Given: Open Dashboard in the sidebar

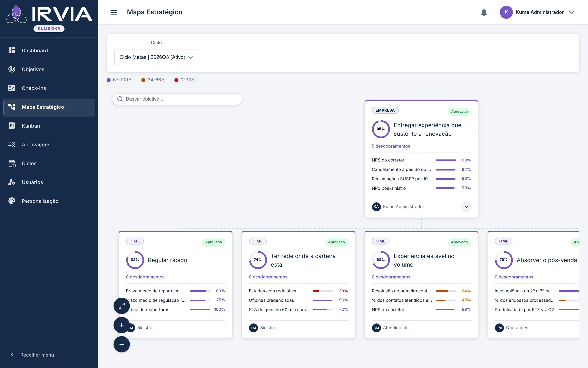Looking at the screenshot, I should pyautogui.click(x=49, y=51).
